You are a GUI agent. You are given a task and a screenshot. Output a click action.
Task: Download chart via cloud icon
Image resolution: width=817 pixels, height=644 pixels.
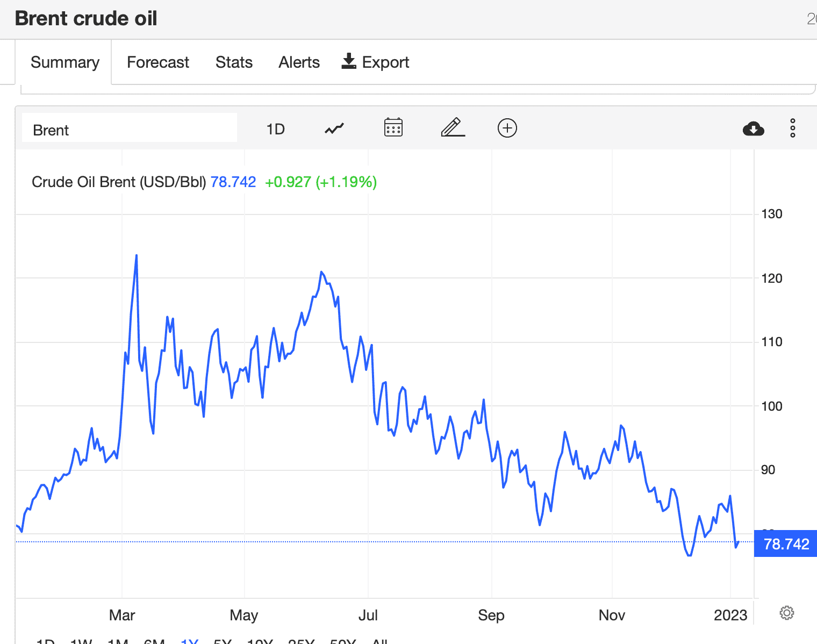754,128
